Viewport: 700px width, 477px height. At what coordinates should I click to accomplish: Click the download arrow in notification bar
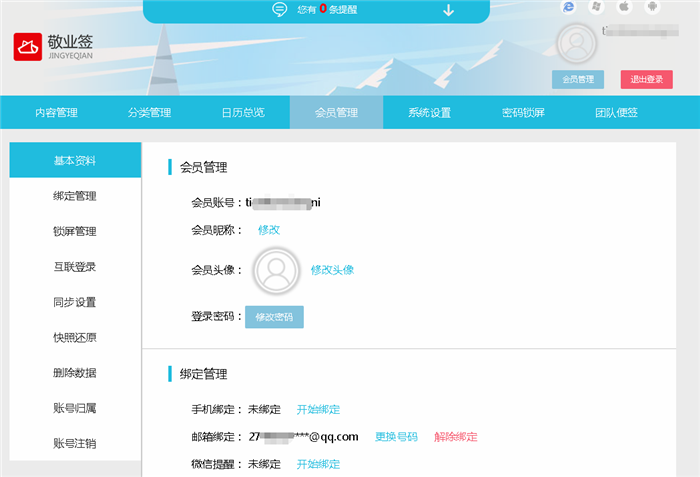(x=448, y=10)
